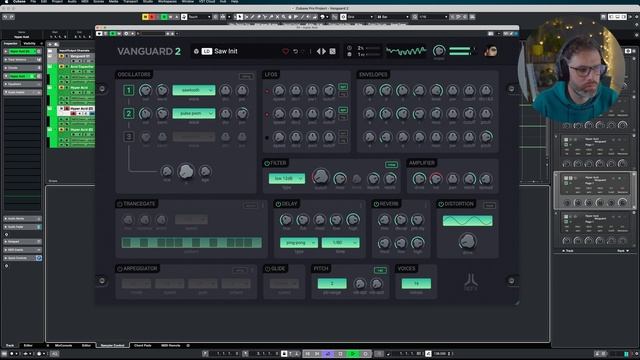Click the button in Pitch section header
The image size is (640, 360).
click(x=380, y=270)
